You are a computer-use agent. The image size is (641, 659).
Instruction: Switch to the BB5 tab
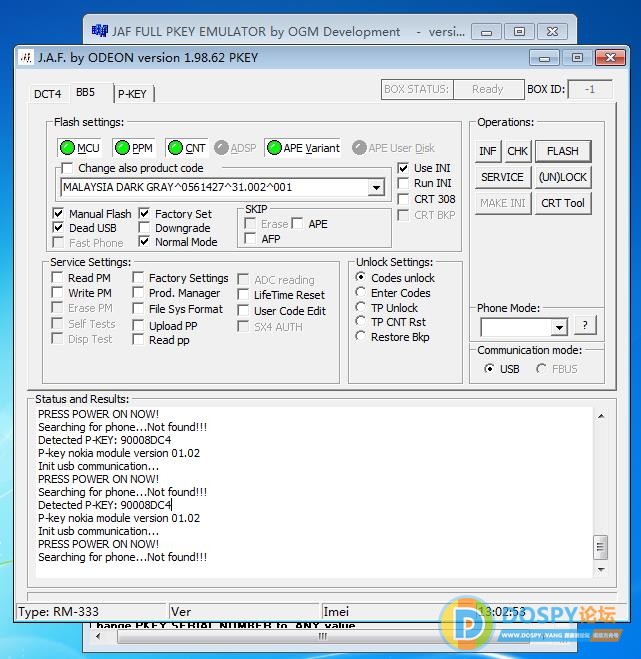pos(85,92)
